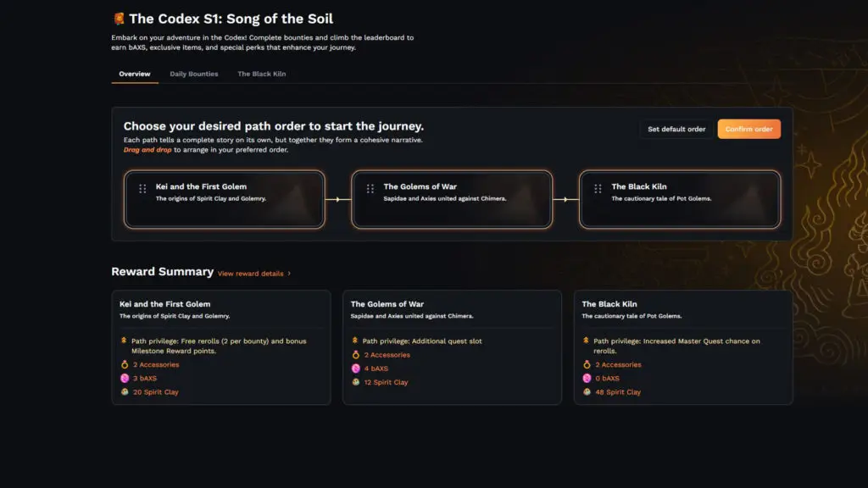Click The Black Kiln reward card title
The image size is (868, 488).
(609, 304)
